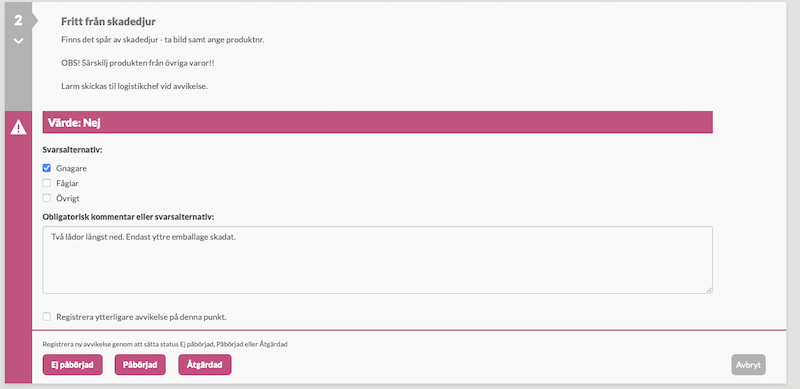Click the Svarsalternativ label
Screen dimensions: 800x389
72,151
